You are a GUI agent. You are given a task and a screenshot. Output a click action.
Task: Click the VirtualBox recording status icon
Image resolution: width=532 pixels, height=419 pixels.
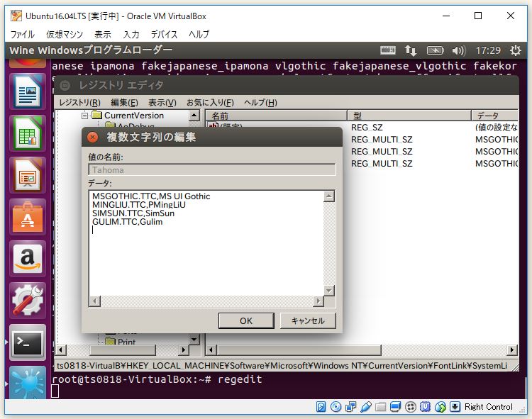tap(411, 406)
